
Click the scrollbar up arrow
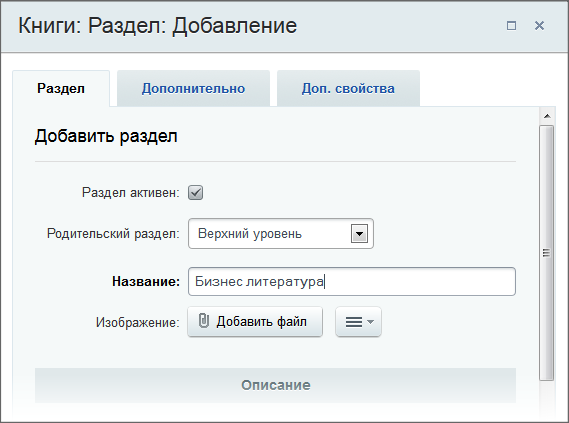(x=547, y=116)
